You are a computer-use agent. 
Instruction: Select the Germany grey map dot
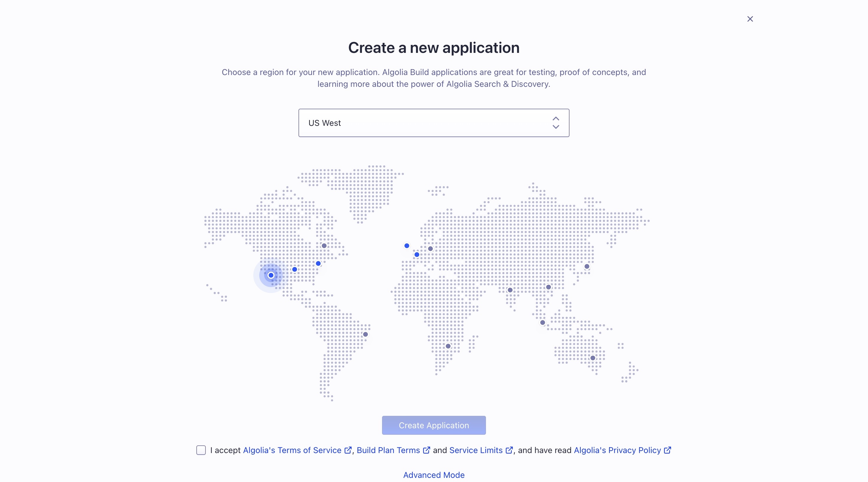pyautogui.click(x=430, y=249)
